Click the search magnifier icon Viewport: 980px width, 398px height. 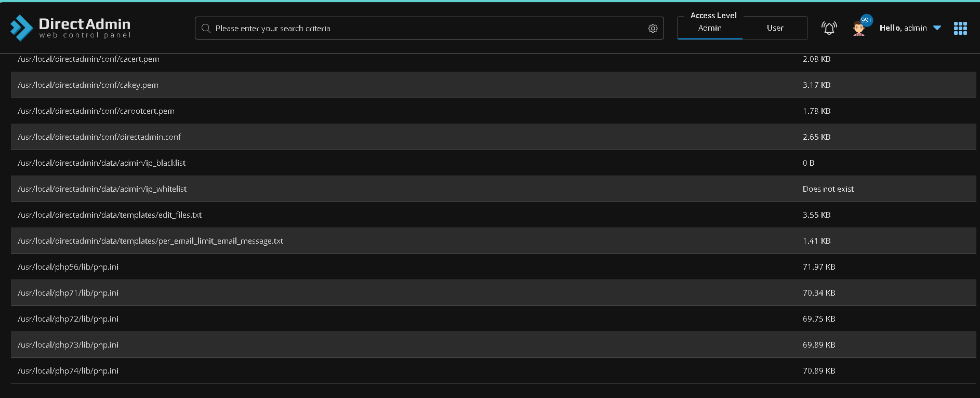point(206,29)
